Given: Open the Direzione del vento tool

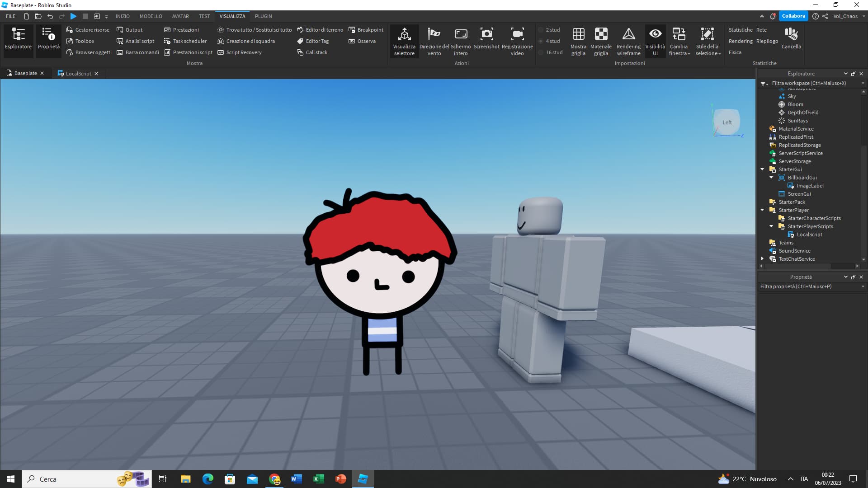Looking at the screenshot, I should click(434, 41).
